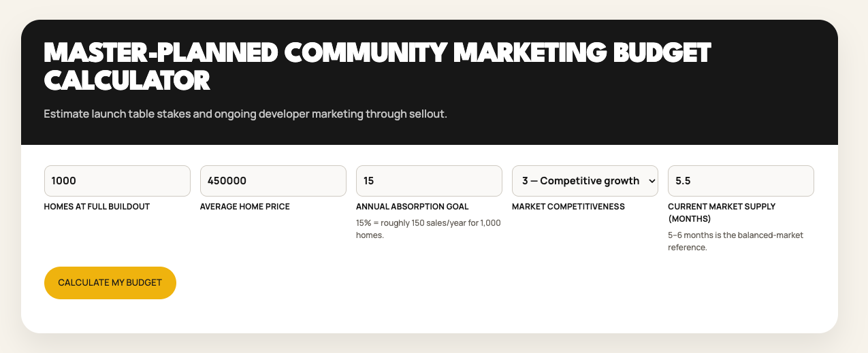The width and height of the screenshot is (868, 353).
Task: Click the '150 sales/year' absorption hint text
Action: click(x=428, y=229)
